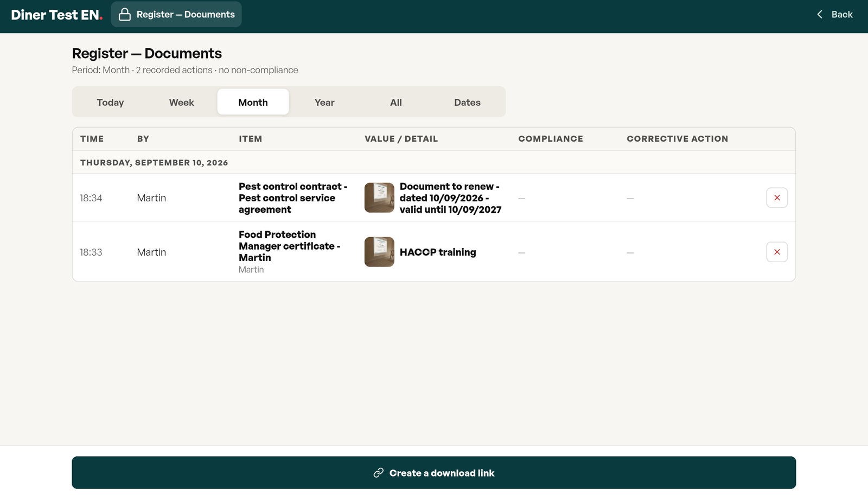Create a download link
This screenshot has height=495, width=868.
[434, 473]
